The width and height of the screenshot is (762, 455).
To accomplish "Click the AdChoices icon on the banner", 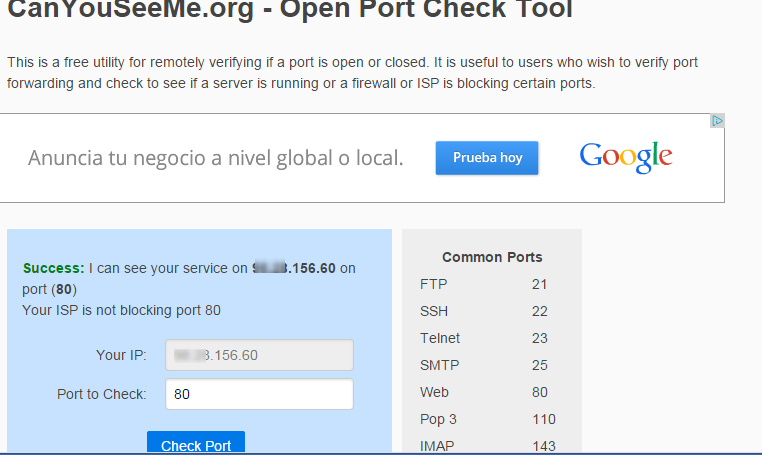I will 717,121.
